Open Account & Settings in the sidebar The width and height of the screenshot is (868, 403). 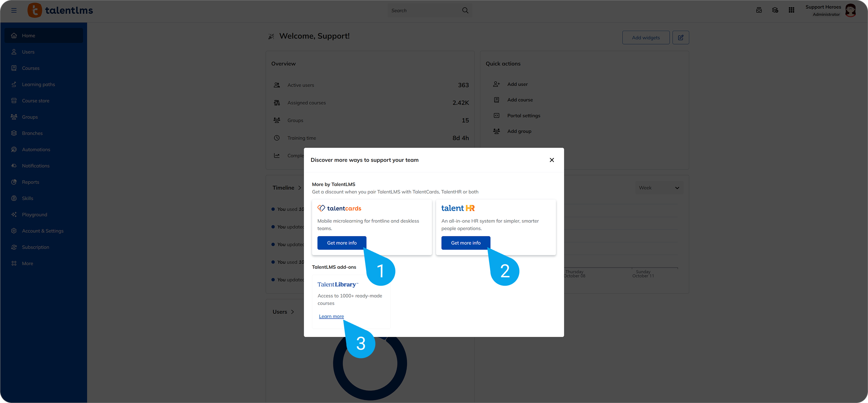(x=44, y=231)
